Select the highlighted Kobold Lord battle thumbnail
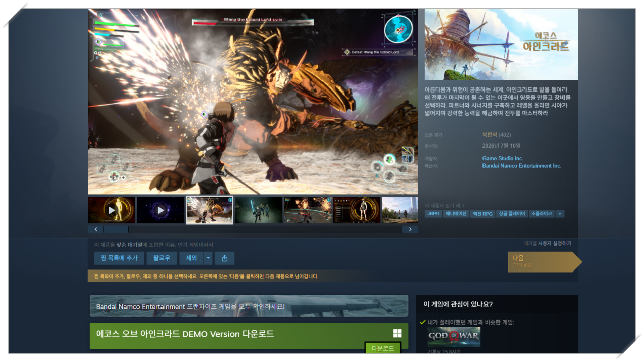 click(x=209, y=210)
